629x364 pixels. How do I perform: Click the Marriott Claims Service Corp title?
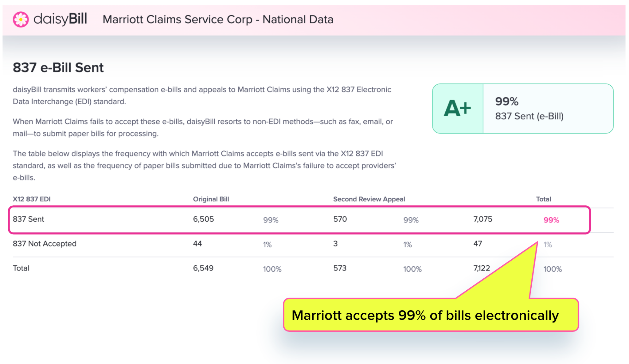[x=218, y=20]
